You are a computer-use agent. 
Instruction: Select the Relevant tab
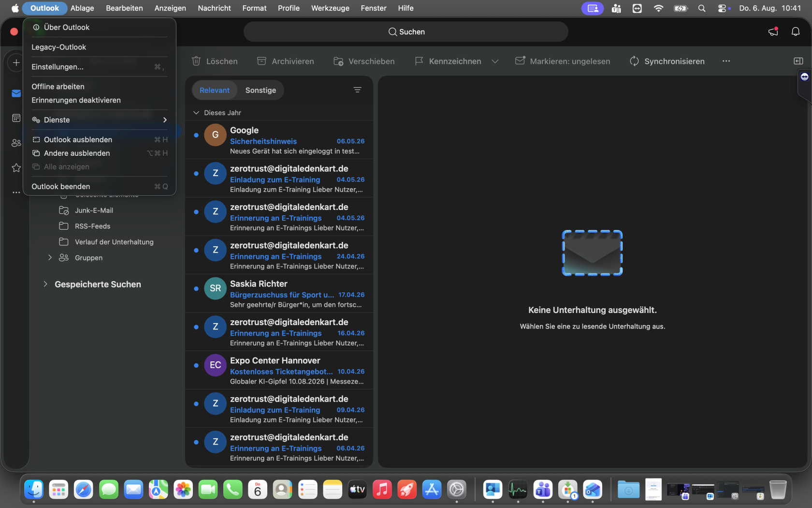click(x=215, y=90)
